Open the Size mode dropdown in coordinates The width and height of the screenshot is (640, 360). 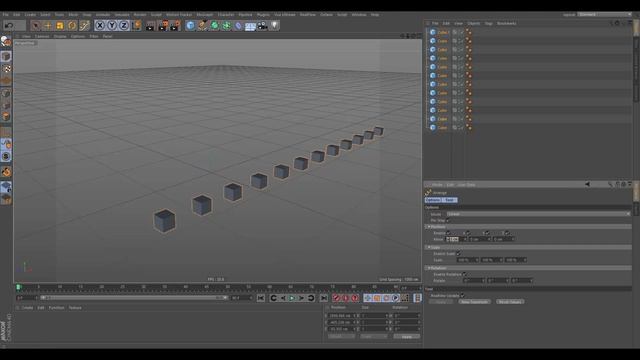click(373, 337)
